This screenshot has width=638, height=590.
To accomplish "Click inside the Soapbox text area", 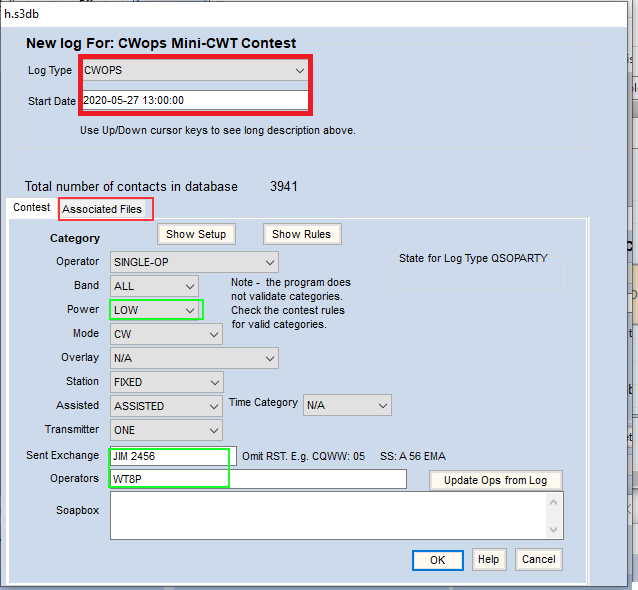I will 328,515.
